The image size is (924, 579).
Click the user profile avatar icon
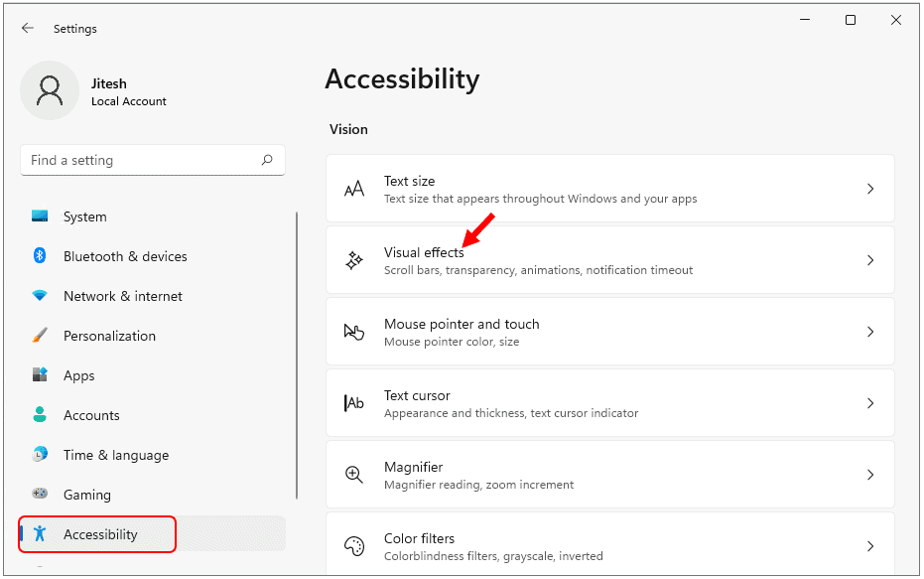[x=50, y=90]
